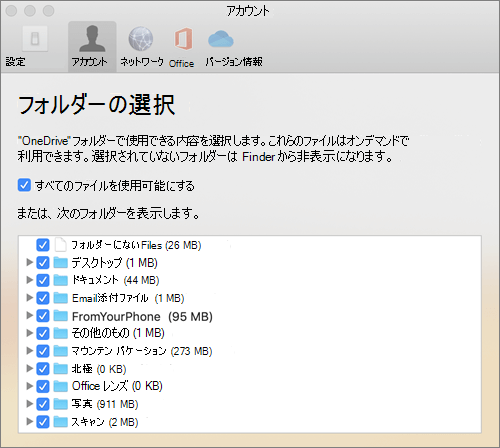Uncheck フォルダーにない Files checkbox
This screenshot has width=500, height=448.
click(x=43, y=245)
